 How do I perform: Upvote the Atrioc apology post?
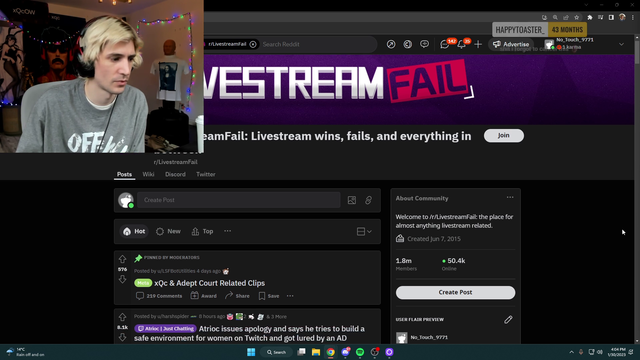click(122, 317)
